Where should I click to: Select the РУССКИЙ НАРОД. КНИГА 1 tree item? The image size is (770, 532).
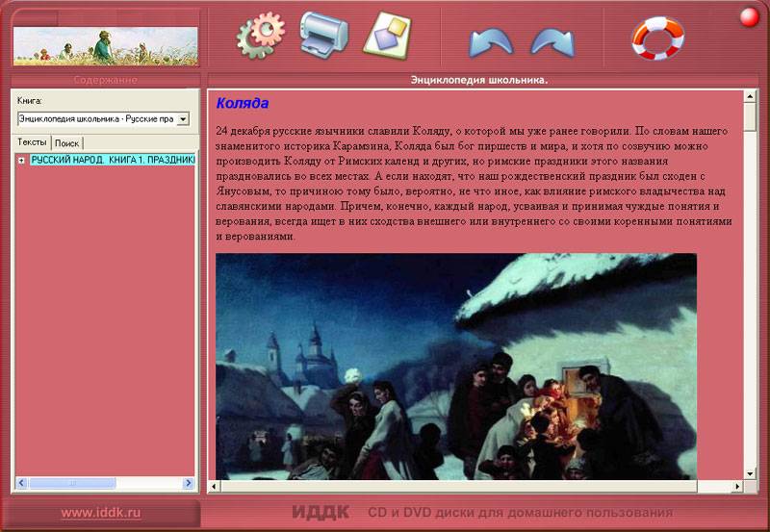coord(112,160)
